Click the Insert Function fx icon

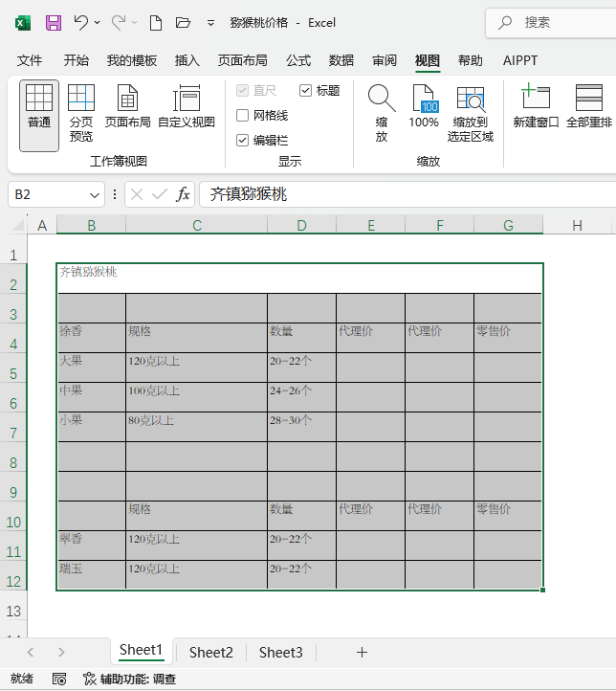pos(183,194)
